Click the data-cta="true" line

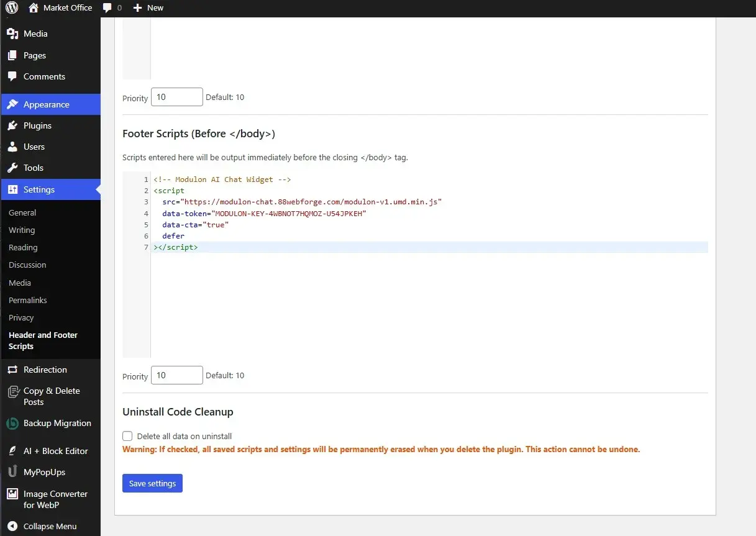tap(196, 224)
